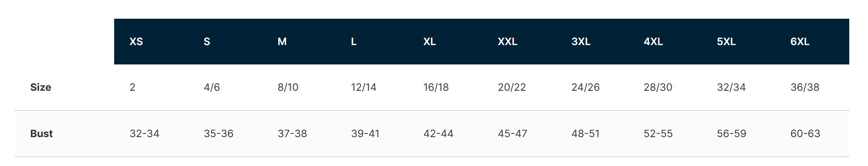This screenshot has width=868, height=166.
Task: Select the S size header
Action: point(207,41)
